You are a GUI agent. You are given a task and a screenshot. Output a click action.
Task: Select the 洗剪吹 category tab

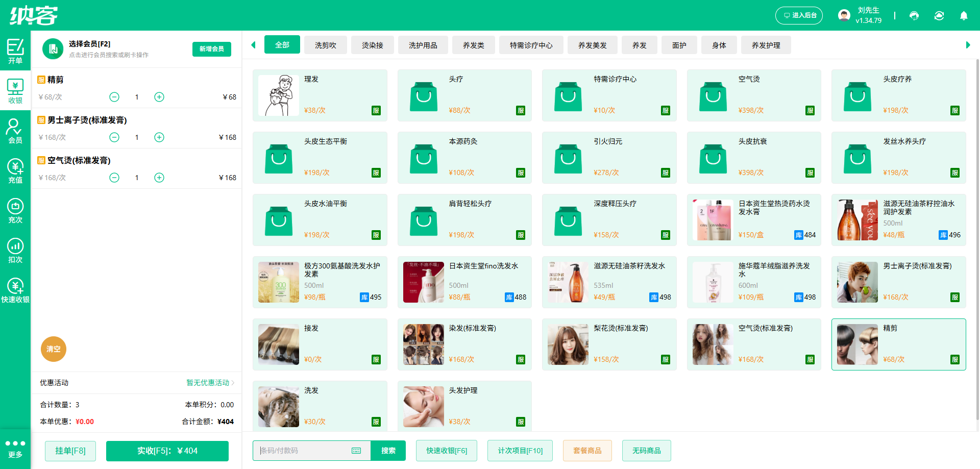pos(326,45)
